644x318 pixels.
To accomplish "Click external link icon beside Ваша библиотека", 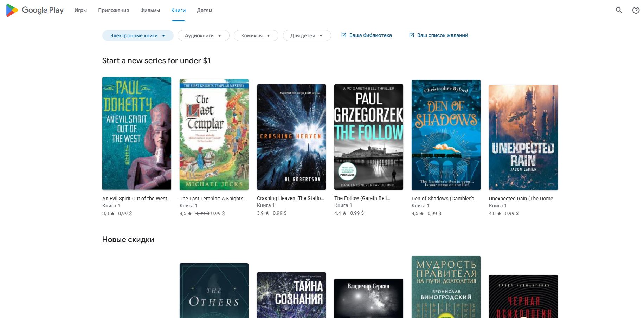I will 344,35.
